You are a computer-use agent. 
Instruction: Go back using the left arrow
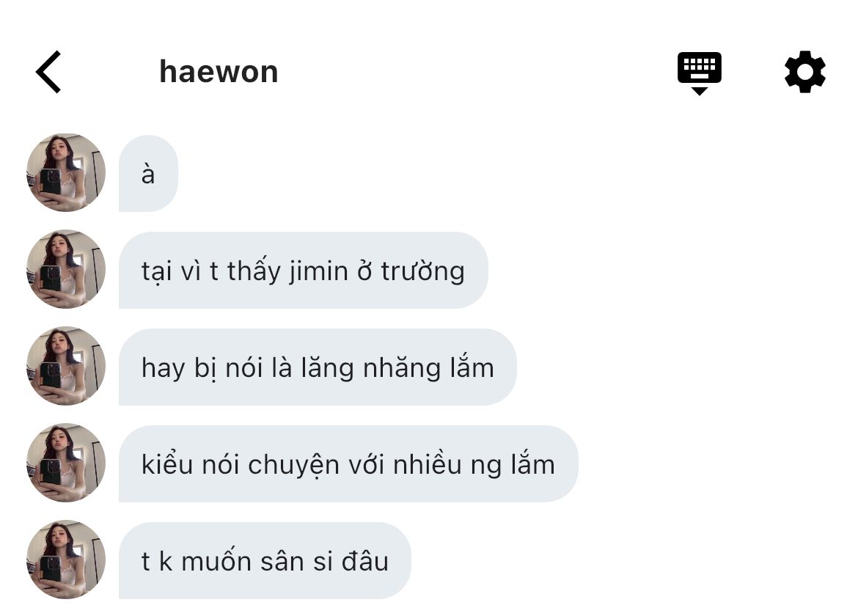tap(48, 72)
